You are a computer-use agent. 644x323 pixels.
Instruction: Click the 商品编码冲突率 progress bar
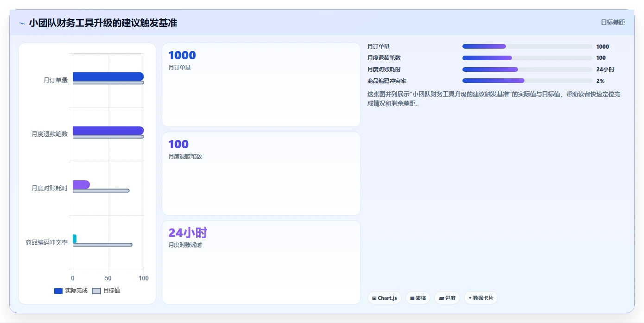[x=527, y=81]
